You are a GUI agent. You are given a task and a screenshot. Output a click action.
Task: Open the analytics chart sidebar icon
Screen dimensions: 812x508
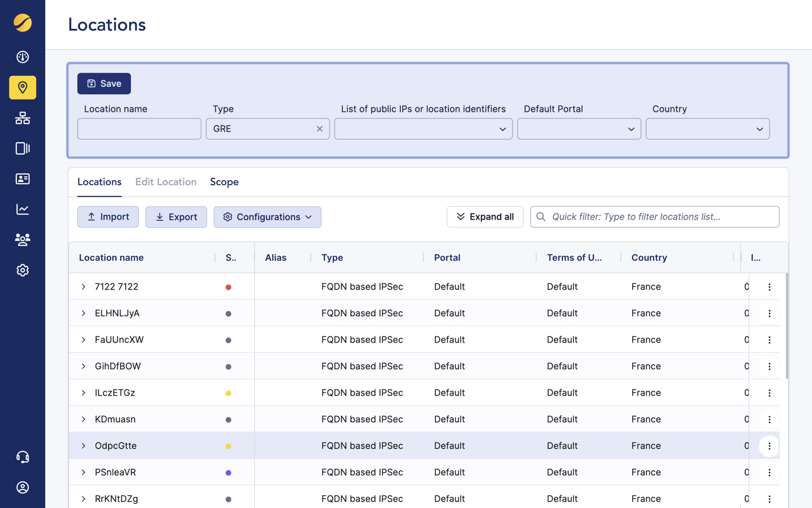click(x=23, y=209)
